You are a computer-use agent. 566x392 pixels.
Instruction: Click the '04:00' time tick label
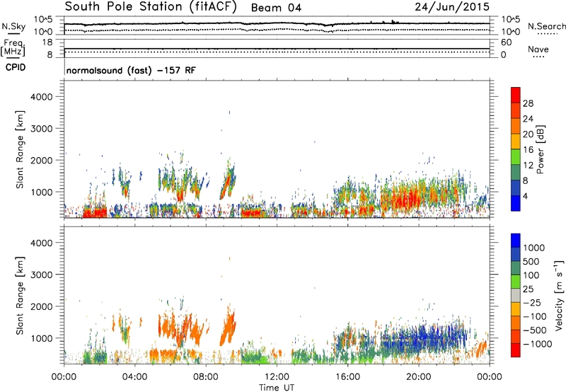(134, 377)
